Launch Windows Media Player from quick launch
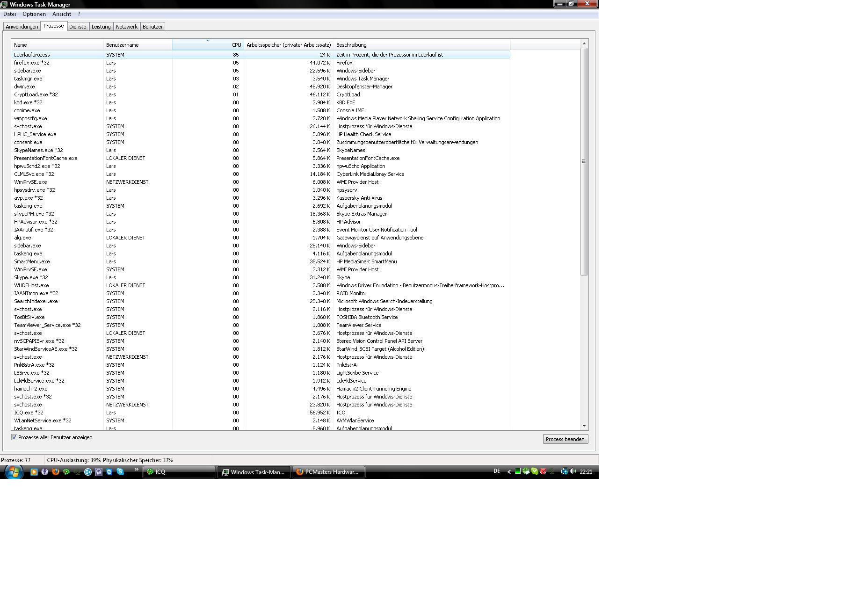 tap(34, 472)
